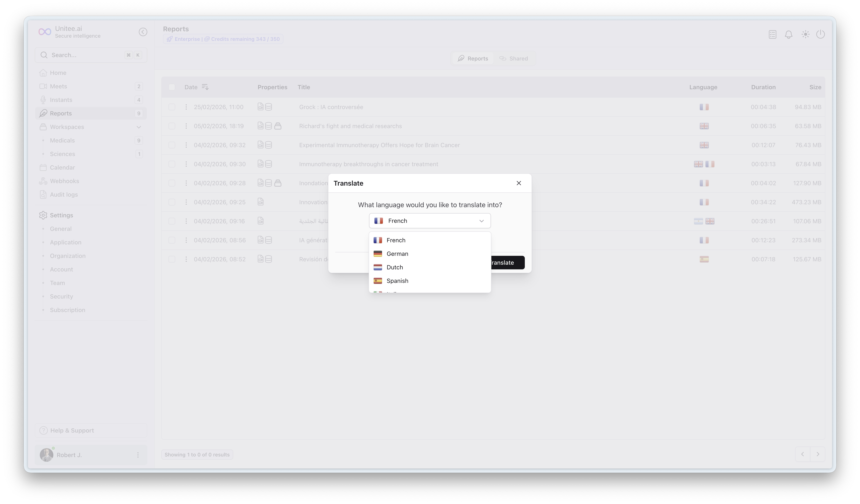Tick the checkbox for 04/02/2026, 08:56 row

pyautogui.click(x=172, y=240)
